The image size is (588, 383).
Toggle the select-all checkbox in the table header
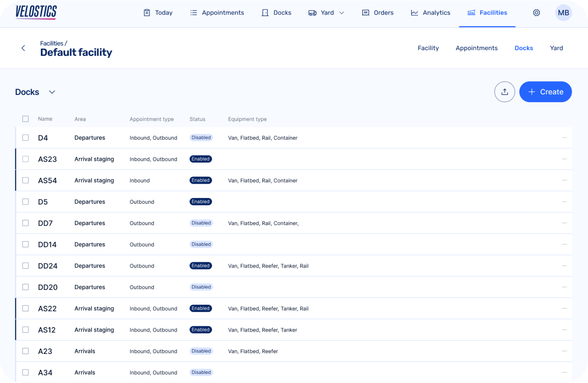click(25, 119)
